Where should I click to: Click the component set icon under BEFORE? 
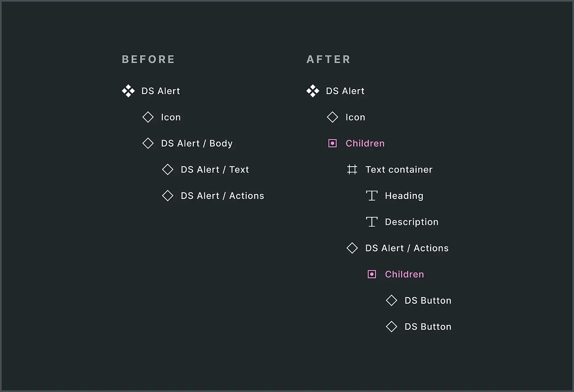point(128,91)
